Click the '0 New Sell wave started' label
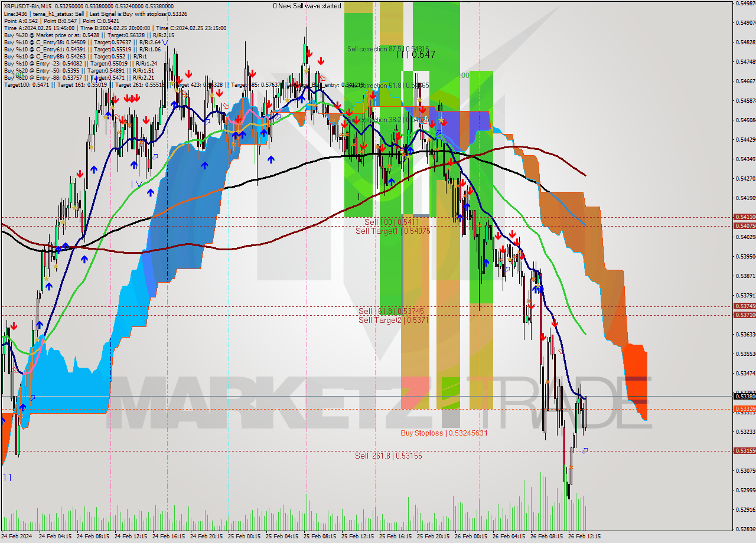 307,6
